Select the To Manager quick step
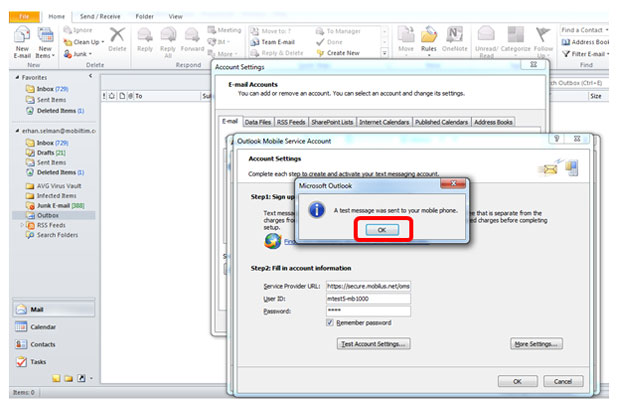The width and height of the screenshot is (618, 410). click(x=338, y=31)
